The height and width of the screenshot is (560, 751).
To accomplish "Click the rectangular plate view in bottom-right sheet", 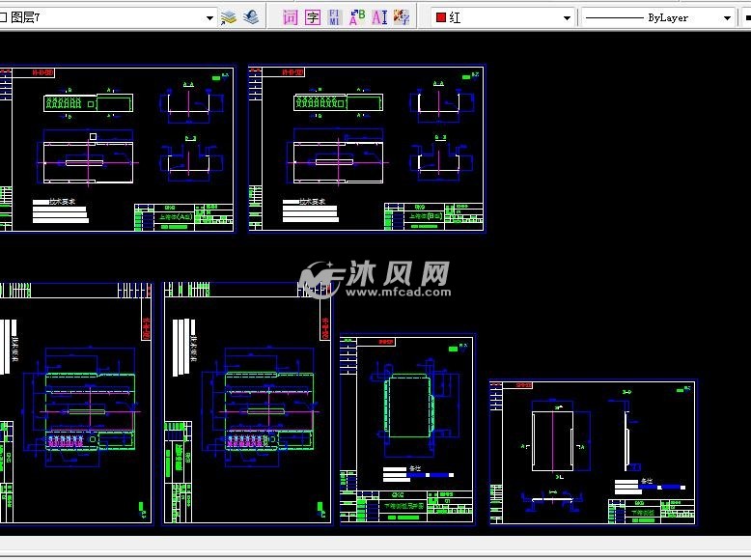I will tap(552, 440).
